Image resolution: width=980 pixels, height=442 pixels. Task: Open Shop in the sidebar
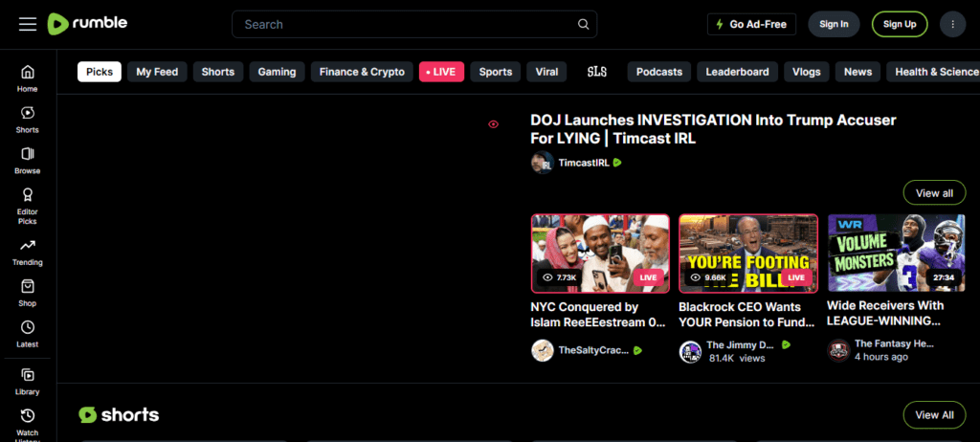28,293
